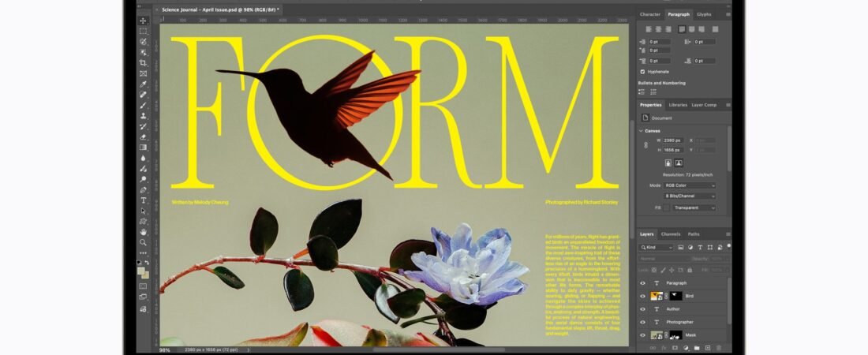The image size is (868, 355).
Task: Select landscape canvas orientation icon
Action: [679, 163]
